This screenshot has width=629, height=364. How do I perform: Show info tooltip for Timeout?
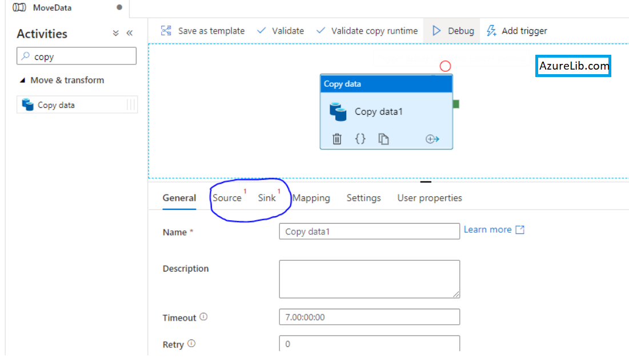tap(204, 317)
